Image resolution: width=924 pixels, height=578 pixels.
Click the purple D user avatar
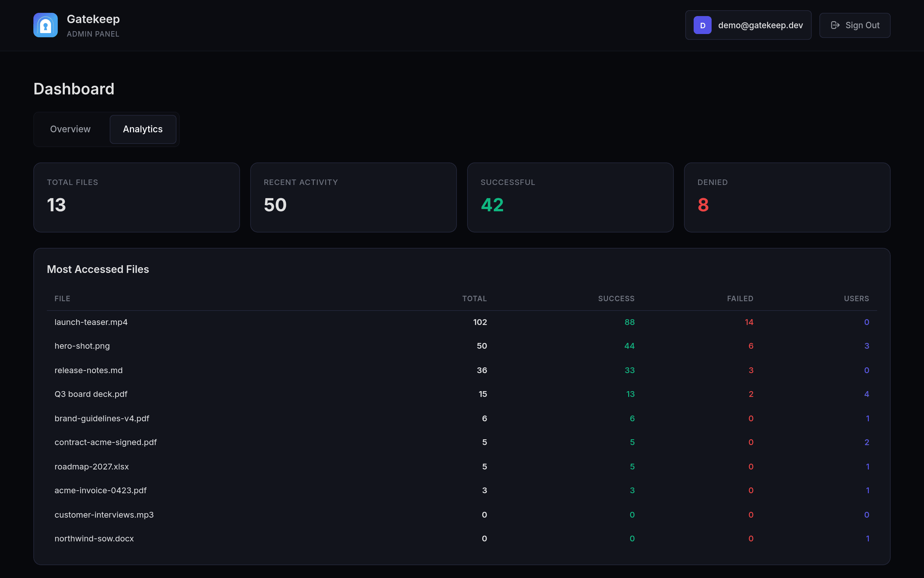click(702, 25)
